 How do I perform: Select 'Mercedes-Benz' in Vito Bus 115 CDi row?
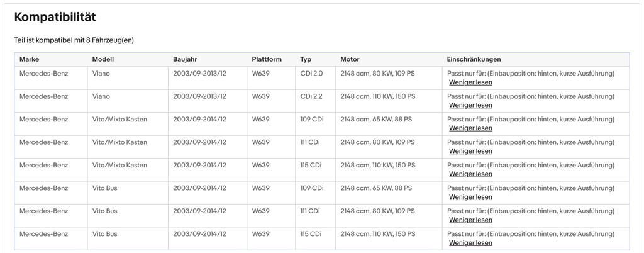point(43,235)
